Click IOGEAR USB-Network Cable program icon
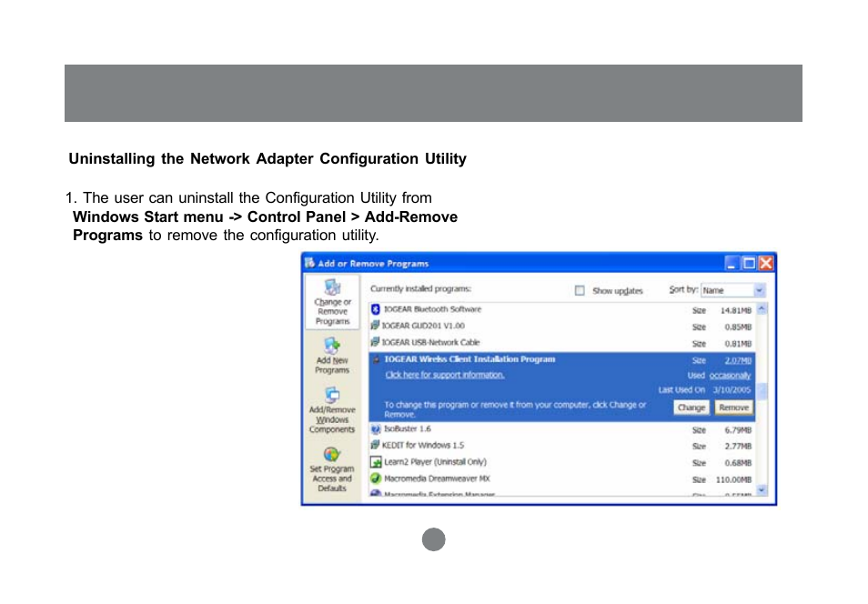 [x=376, y=342]
